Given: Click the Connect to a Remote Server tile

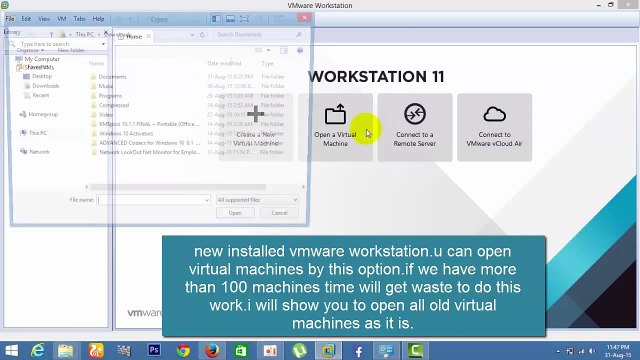Looking at the screenshot, I should click(x=415, y=127).
